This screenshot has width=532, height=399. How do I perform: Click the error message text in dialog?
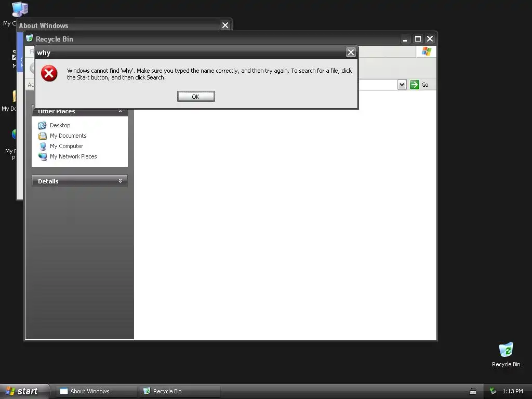pos(209,74)
